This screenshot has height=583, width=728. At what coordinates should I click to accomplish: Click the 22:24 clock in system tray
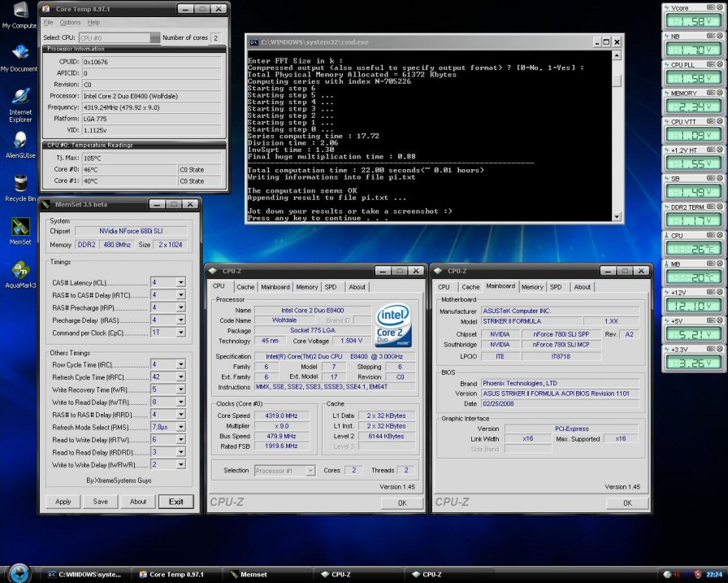tap(714, 575)
